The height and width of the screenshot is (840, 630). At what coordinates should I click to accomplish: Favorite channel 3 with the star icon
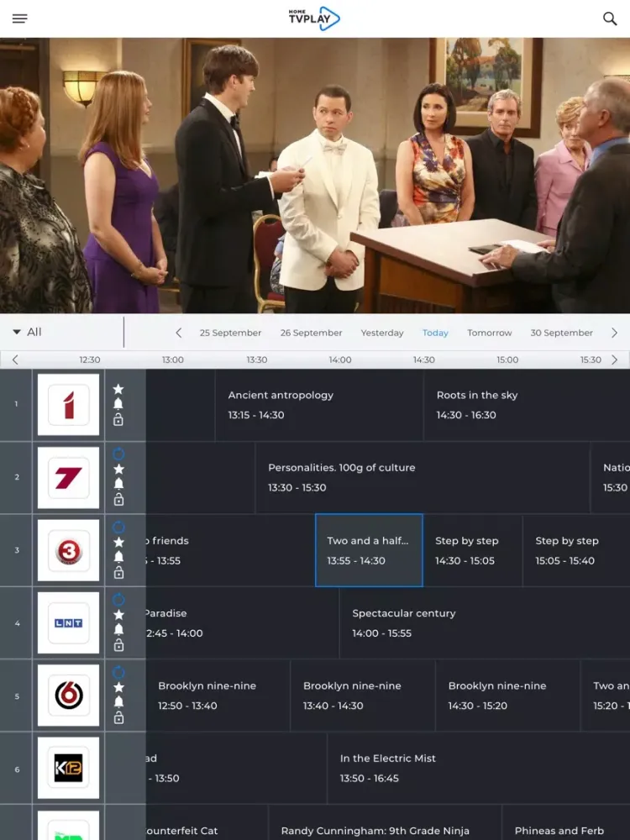(x=118, y=542)
